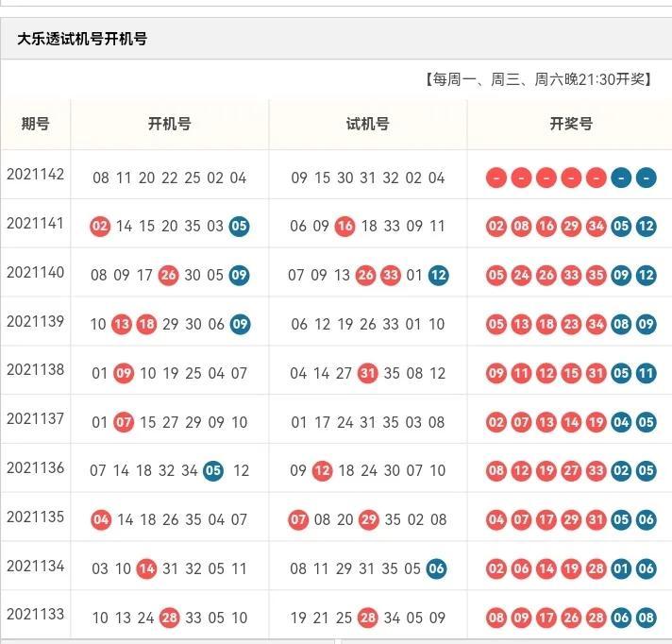672x644 pixels.
Task: Click red ball 07 in 2021135 试机号
Action: 298,520
